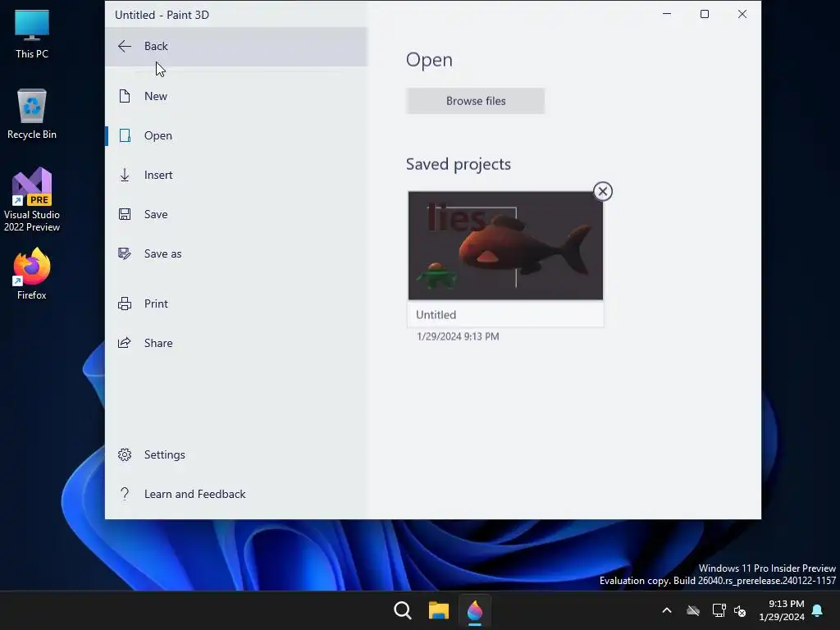
Task: Click the project date 1/29/2024 9:13 PM
Action: [458, 336]
